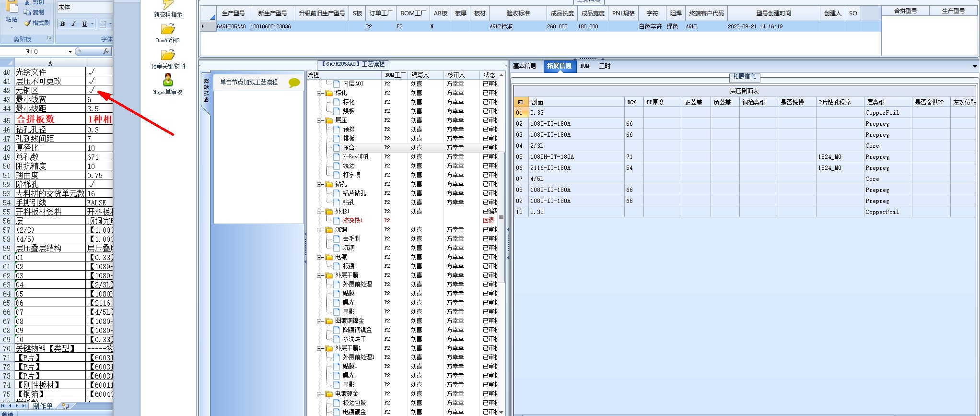The width and height of the screenshot is (980, 416).
Task: Click the 回退 status in 控深铣1 row
Action: pyautogui.click(x=488, y=221)
